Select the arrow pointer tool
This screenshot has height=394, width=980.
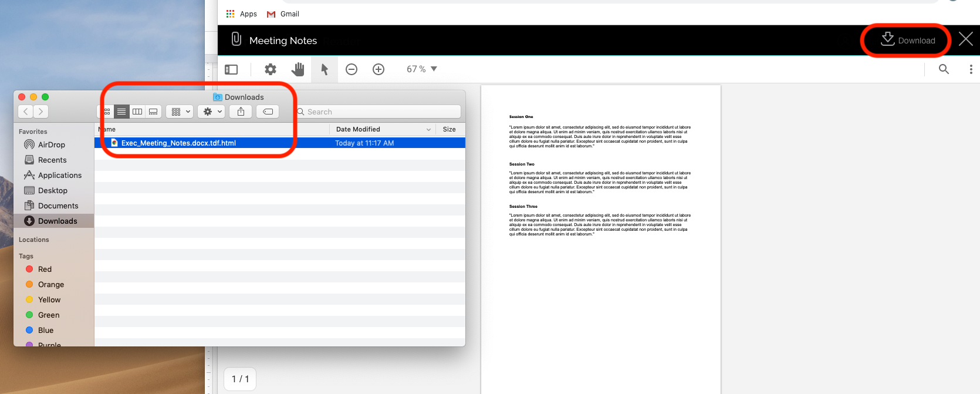[325, 69]
